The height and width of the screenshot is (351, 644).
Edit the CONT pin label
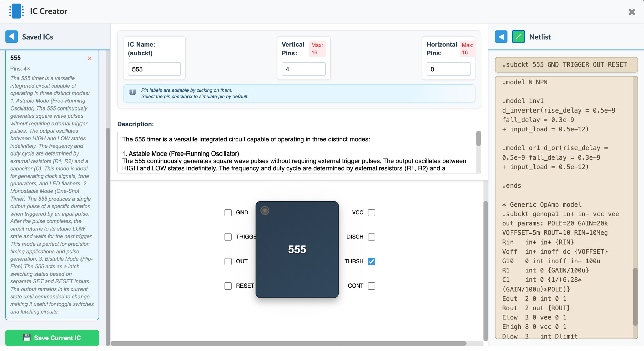(x=355, y=286)
